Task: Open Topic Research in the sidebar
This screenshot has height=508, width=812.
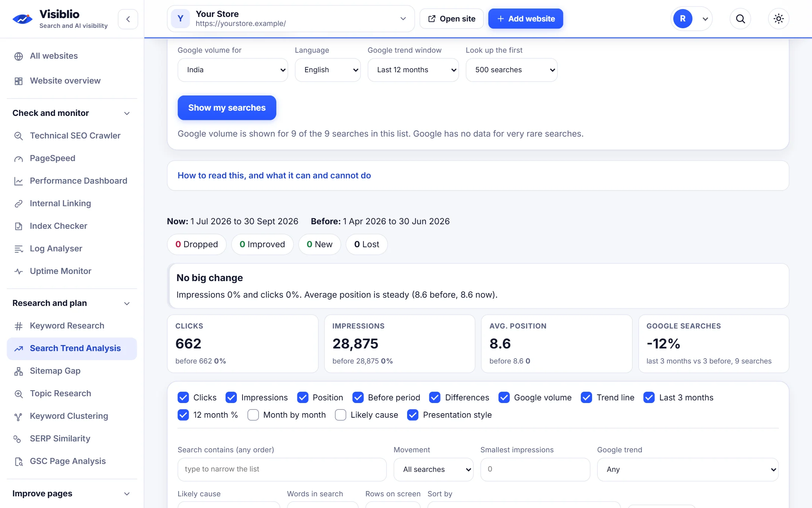Action: click(x=72, y=394)
